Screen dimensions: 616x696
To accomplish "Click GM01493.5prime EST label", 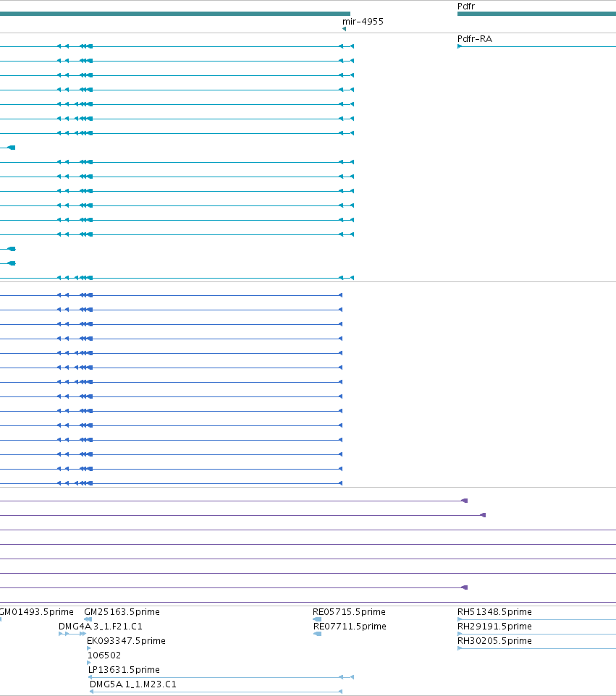I will point(36,611).
